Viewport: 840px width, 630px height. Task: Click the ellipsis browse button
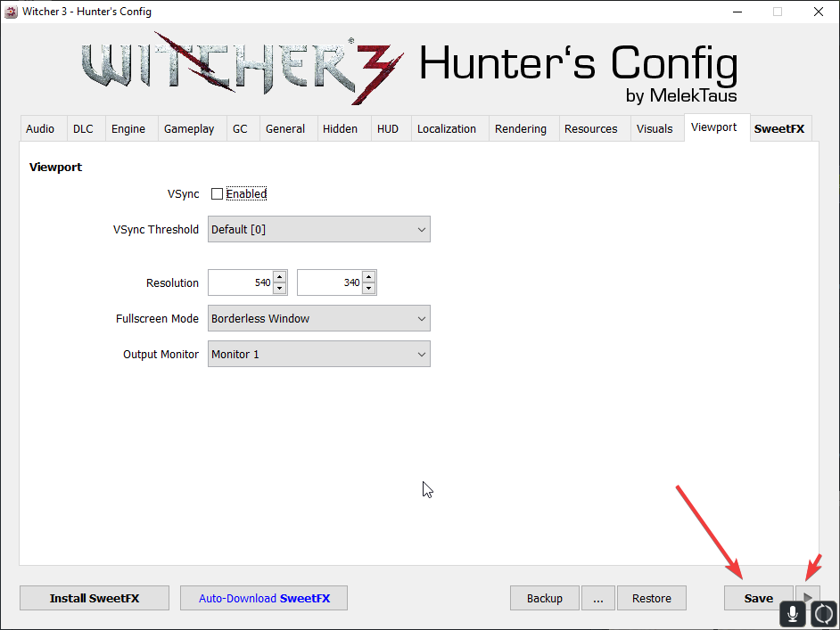pyautogui.click(x=597, y=598)
